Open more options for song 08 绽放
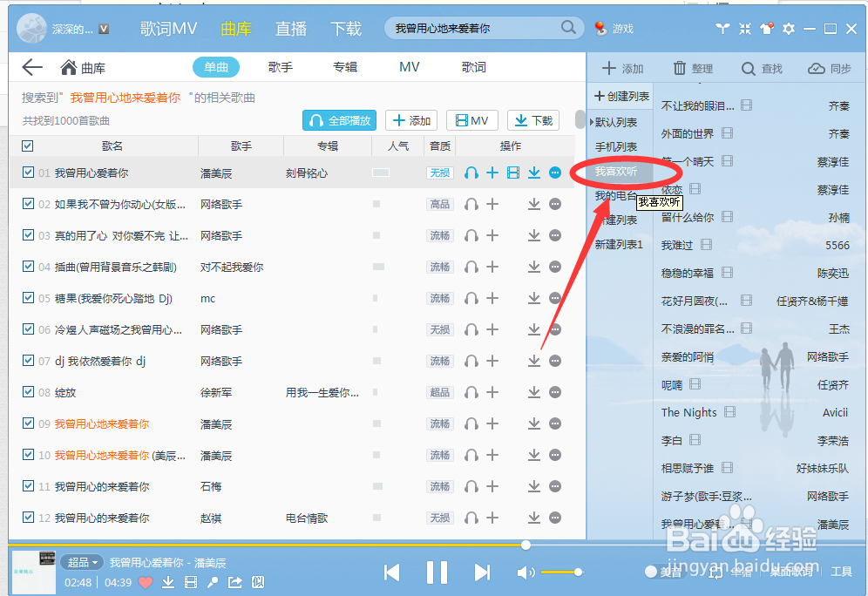The image size is (868, 596). [554, 392]
